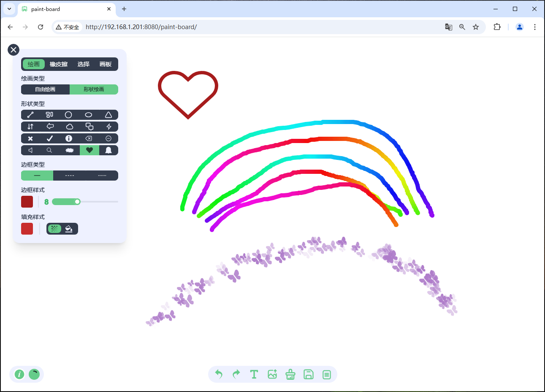Close the drawing tools panel
The height and width of the screenshot is (392, 545).
tap(14, 50)
